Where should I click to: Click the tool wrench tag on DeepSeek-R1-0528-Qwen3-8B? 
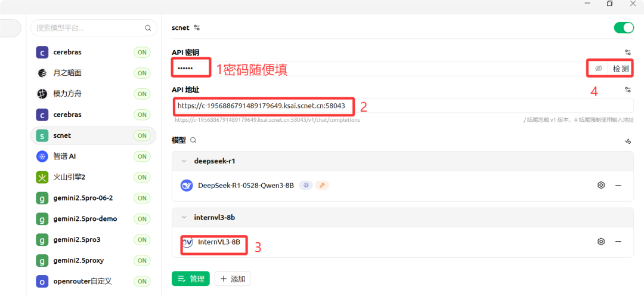point(322,186)
